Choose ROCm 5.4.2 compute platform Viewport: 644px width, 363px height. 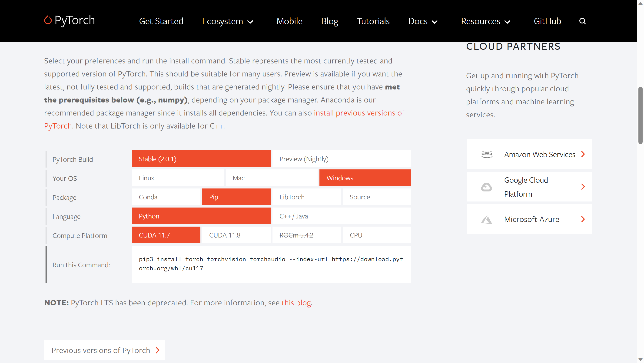[306, 235]
